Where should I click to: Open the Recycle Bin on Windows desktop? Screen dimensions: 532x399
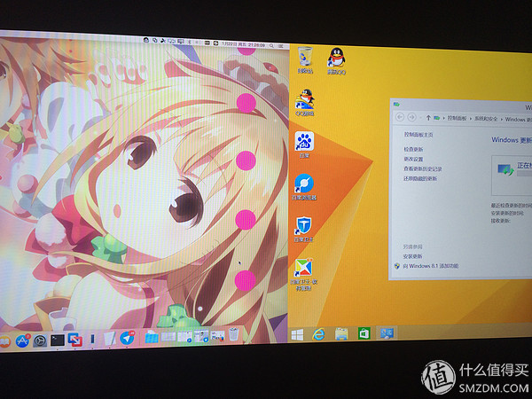pyautogui.click(x=305, y=57)
